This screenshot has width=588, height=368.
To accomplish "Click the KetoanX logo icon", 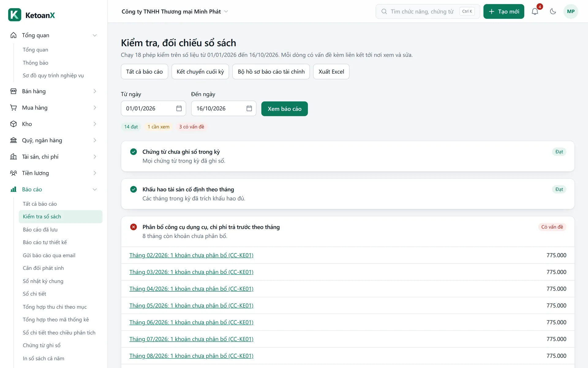I will [15, 15].
